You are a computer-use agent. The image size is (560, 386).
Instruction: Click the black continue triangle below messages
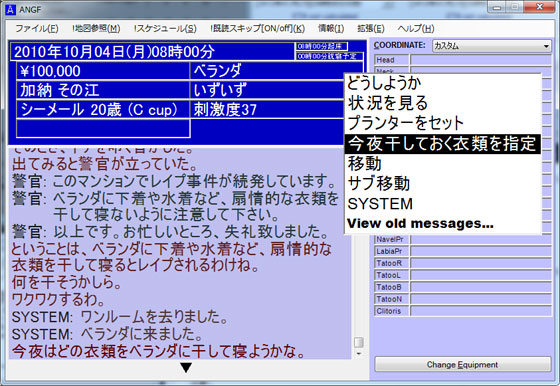[x=186, y=367]
